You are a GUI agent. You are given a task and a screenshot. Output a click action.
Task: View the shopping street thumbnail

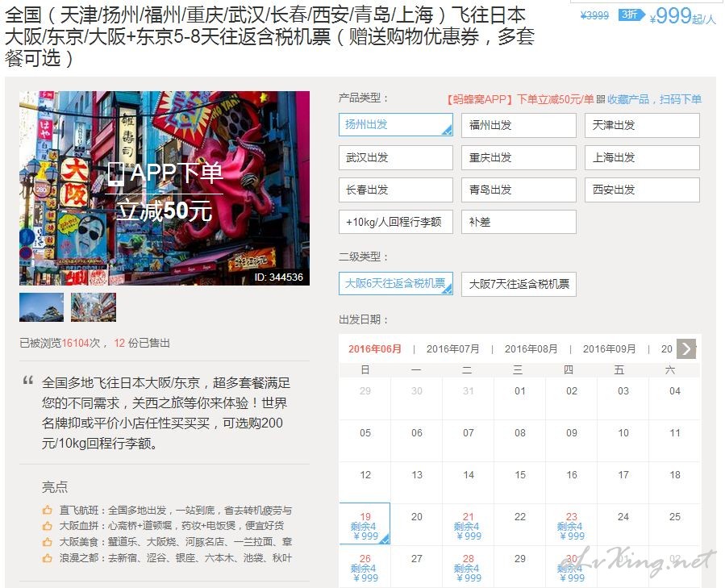tap(94, 307)
